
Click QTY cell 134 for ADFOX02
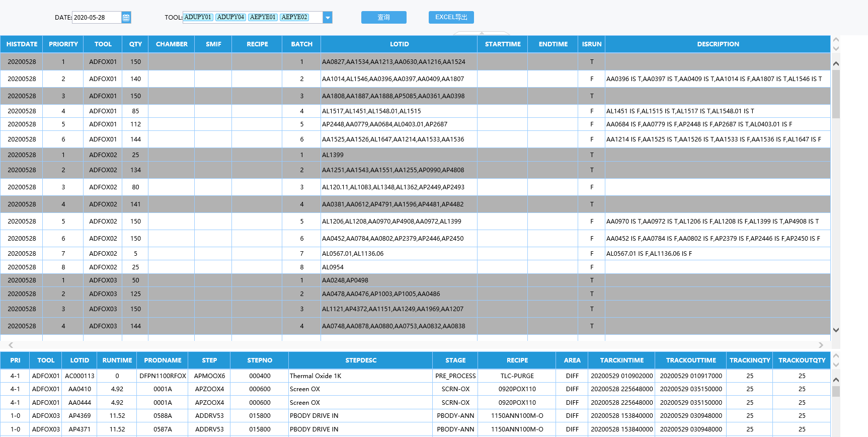[x=135, y=170]
